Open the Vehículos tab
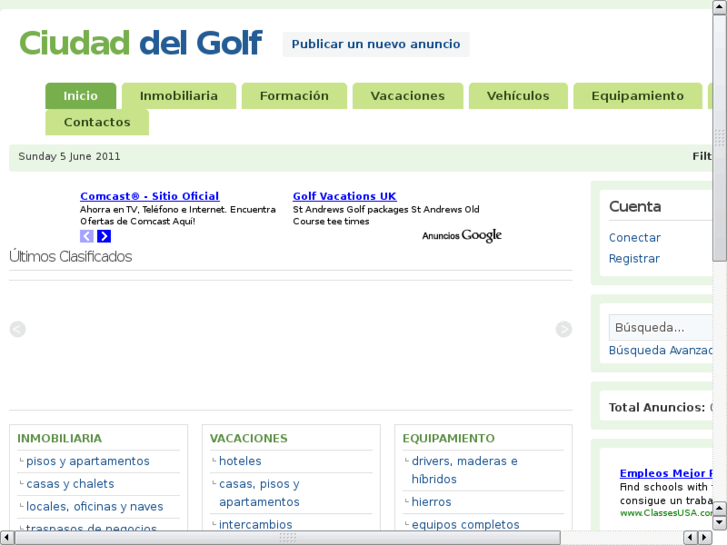The width and height of the screenshot is (727, 545). (x=518, y=96)
